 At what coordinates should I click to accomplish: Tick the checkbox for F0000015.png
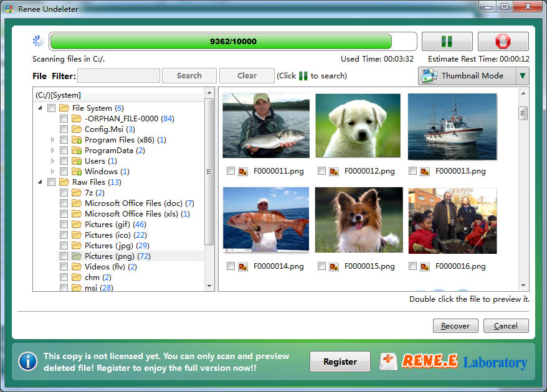[321, 266]
